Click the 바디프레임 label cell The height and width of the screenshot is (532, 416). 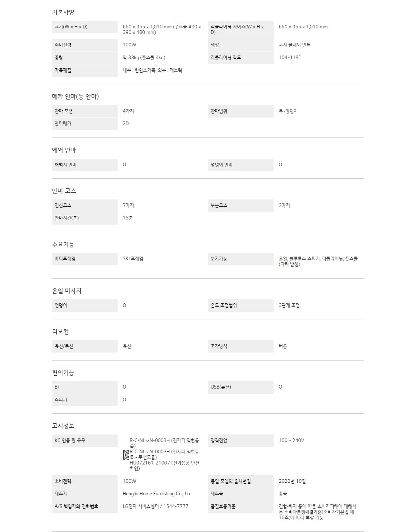coord(84,259)
